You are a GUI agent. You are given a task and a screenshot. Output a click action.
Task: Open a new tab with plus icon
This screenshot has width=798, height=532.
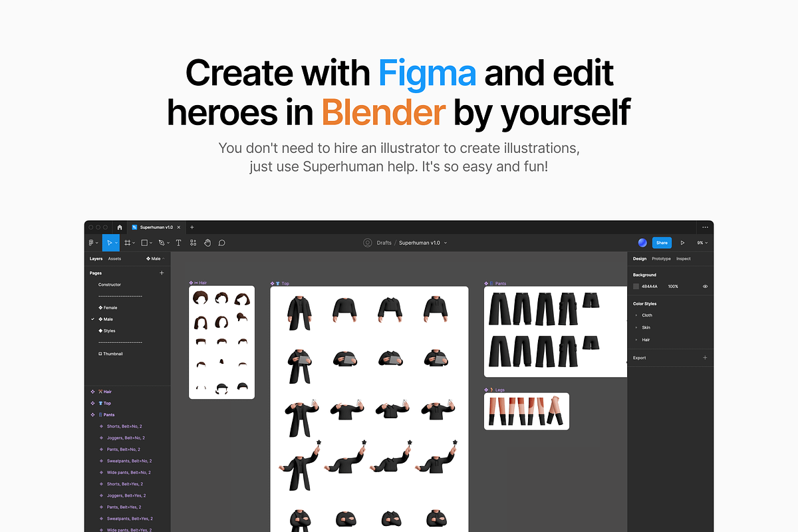(x=192, y=227)
